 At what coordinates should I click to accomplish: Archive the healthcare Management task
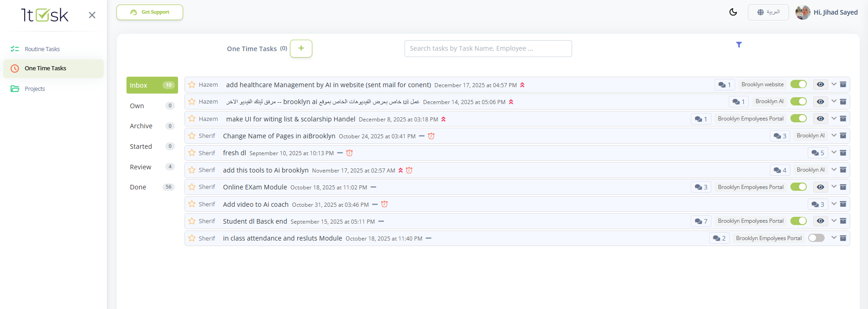(x=843, y=84)
